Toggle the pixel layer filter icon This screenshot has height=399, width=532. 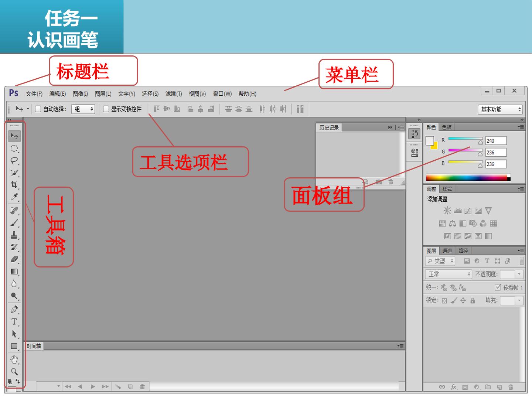tap(467, 261)
